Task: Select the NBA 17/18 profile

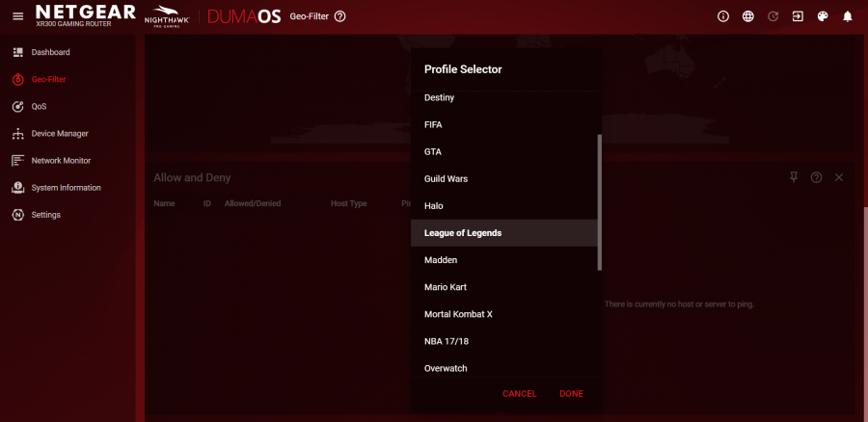Action: (504, 342)
